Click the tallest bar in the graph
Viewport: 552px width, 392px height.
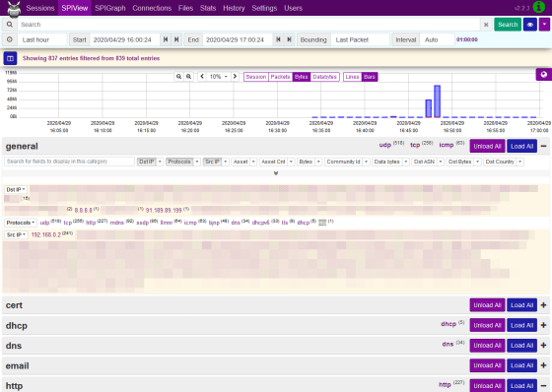(x=437, y=101)
